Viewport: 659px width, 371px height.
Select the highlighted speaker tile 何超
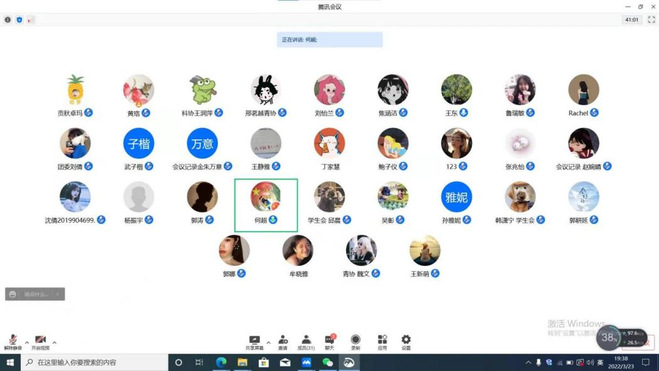click(x=266, y=205)
